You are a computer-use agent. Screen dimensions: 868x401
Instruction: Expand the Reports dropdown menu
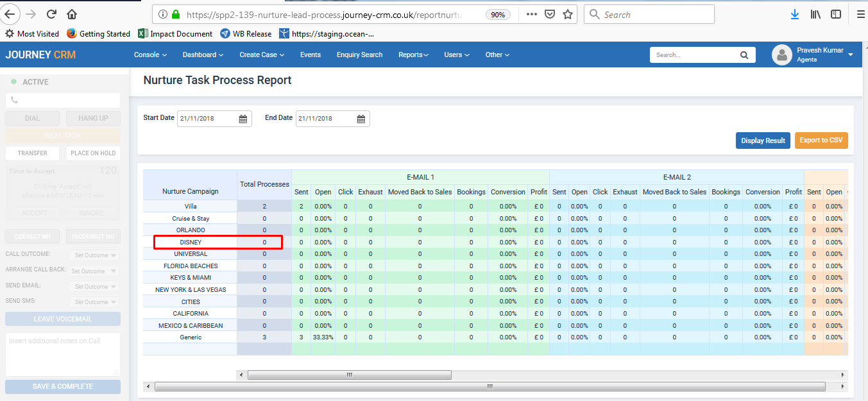click(413, 55)
